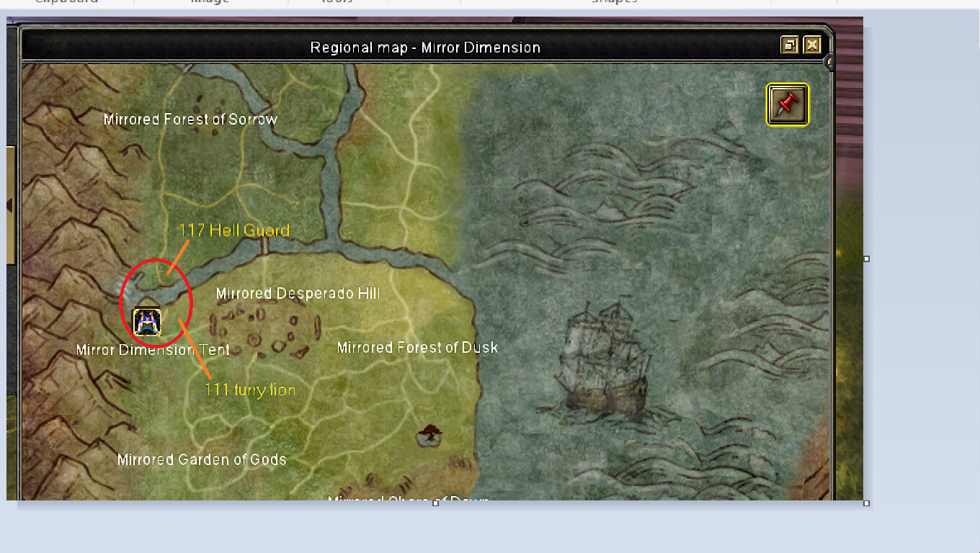
Task: Click the right-middle canvas resize handle
Action: [x=866, y=258]
